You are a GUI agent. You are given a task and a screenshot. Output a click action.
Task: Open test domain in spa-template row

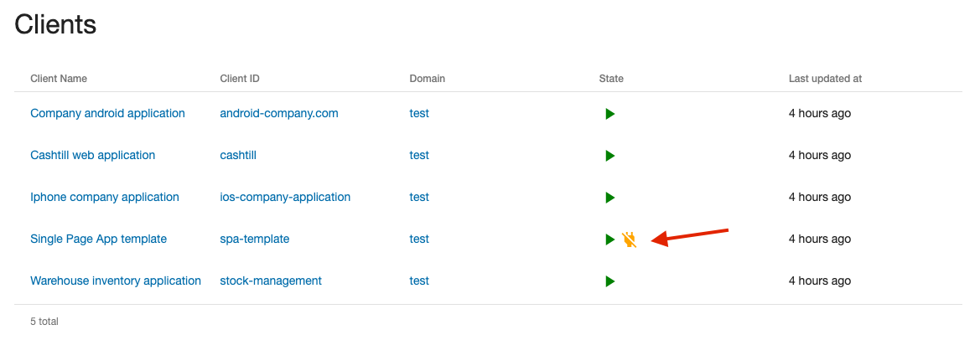(419, 239)
